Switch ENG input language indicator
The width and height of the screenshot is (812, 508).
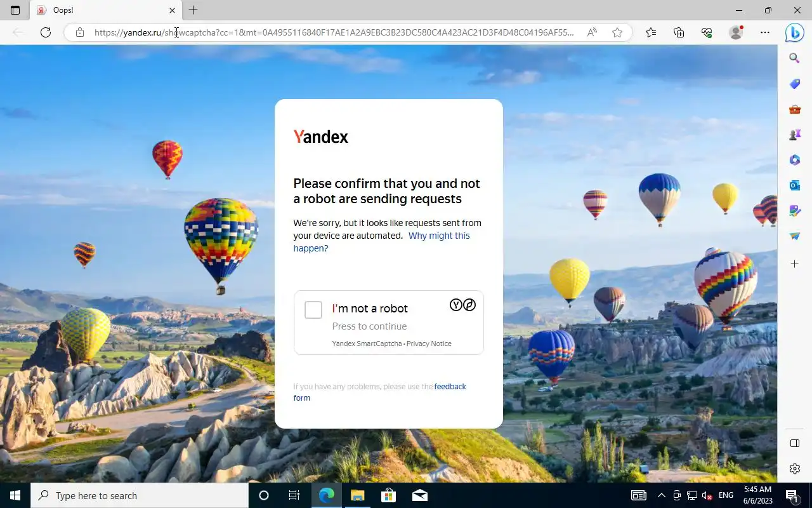pos(726,495)
